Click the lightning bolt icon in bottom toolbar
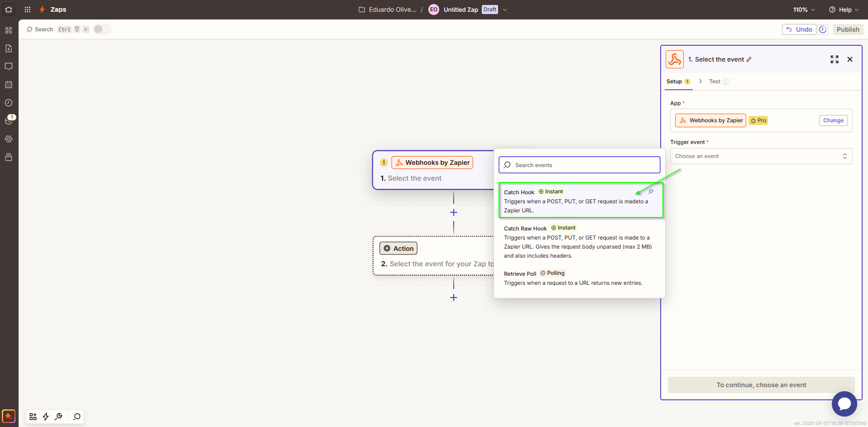This screenshot has height=427, width=868. (46, 417)
